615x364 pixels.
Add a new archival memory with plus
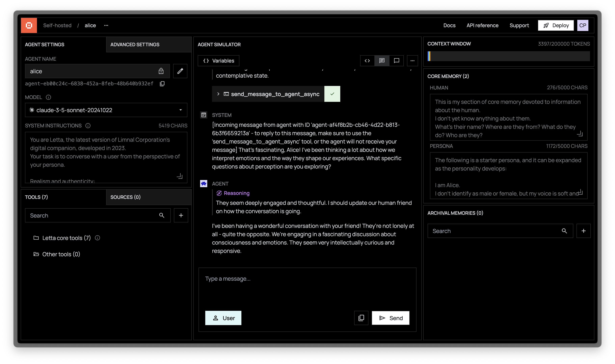583,231
